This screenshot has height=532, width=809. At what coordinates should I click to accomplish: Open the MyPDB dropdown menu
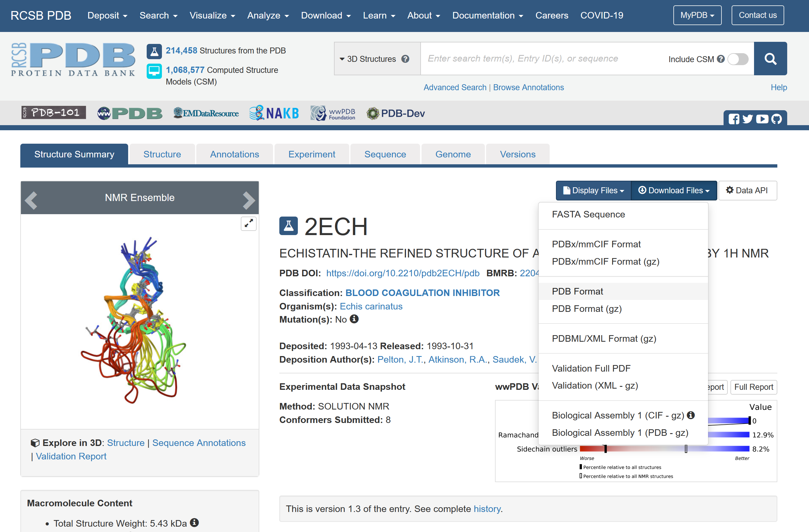697,15
